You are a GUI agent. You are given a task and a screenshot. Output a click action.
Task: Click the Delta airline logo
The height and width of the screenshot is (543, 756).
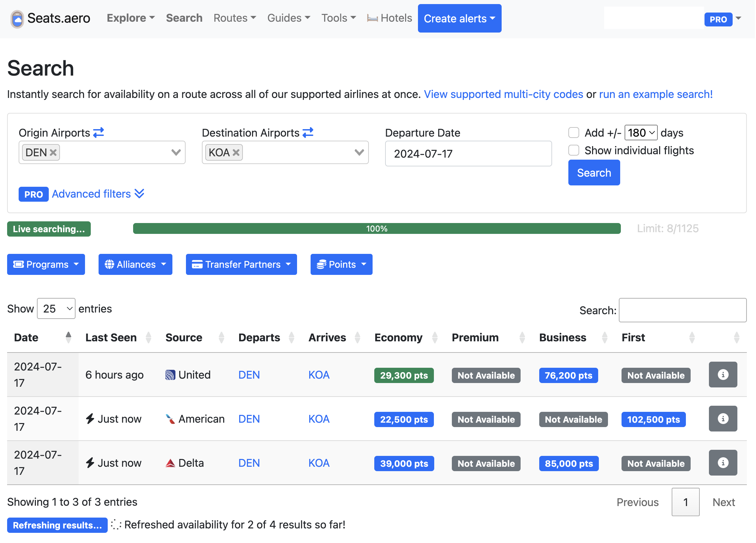170,463
